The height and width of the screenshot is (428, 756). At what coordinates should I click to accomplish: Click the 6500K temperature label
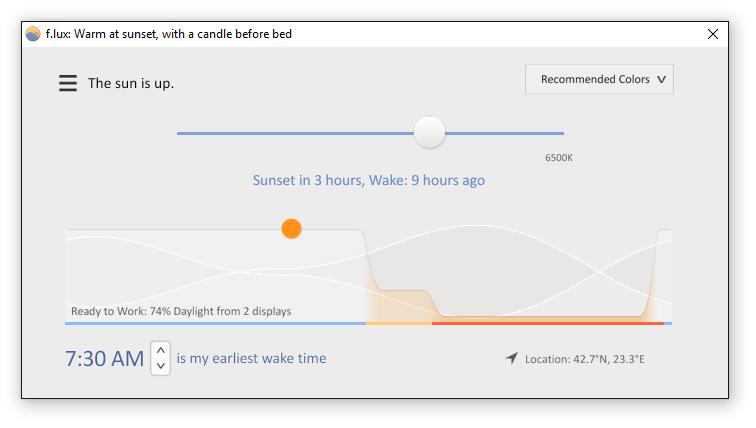[x=558, y=158]
